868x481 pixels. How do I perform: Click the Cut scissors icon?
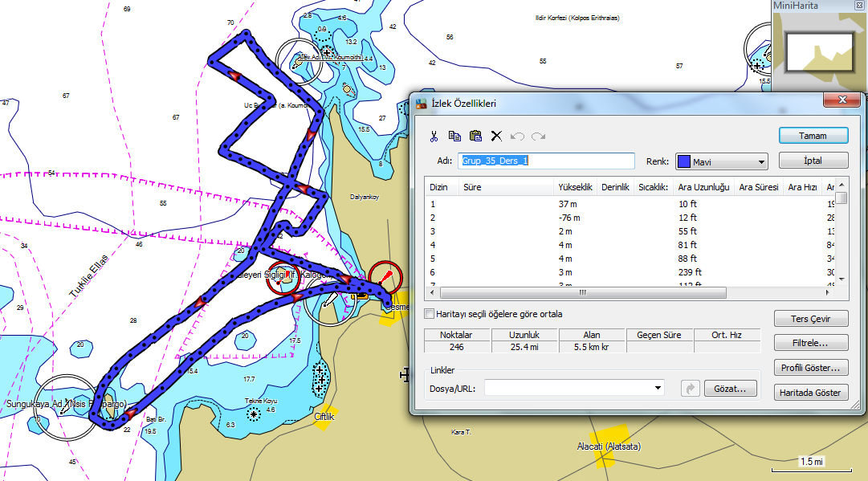click(434, 137)
